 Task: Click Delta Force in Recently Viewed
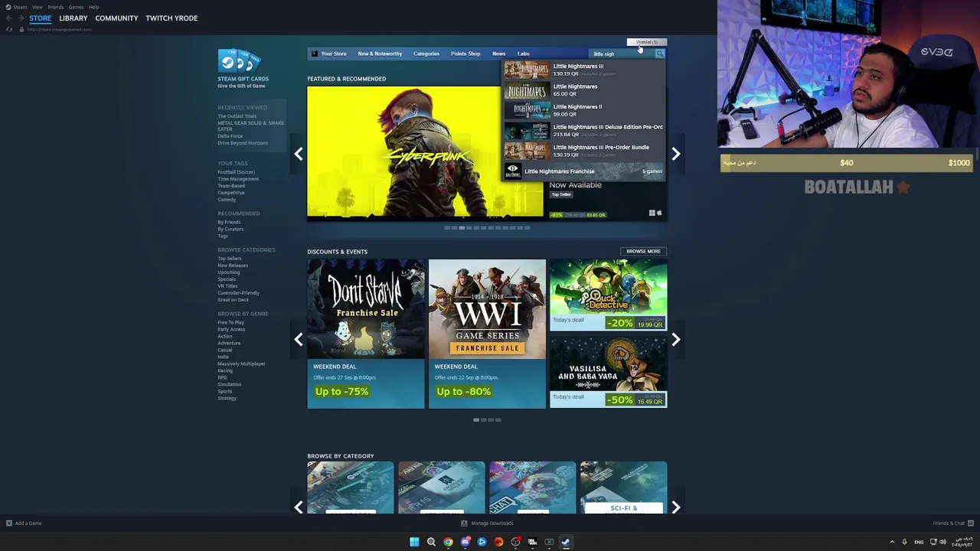pyautogui.click(x=230, y=136)
